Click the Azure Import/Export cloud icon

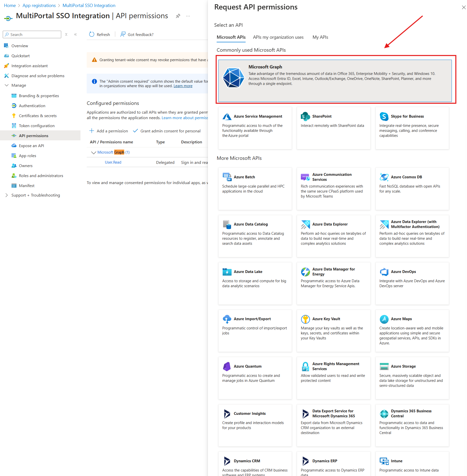pyautogui.click(x=227, y=319)
